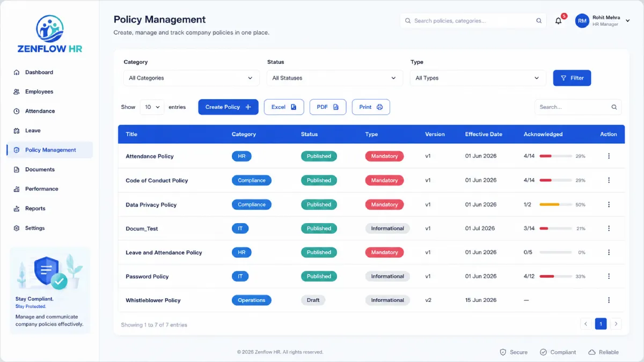Sort by Version column header

(x=435, y=134)
